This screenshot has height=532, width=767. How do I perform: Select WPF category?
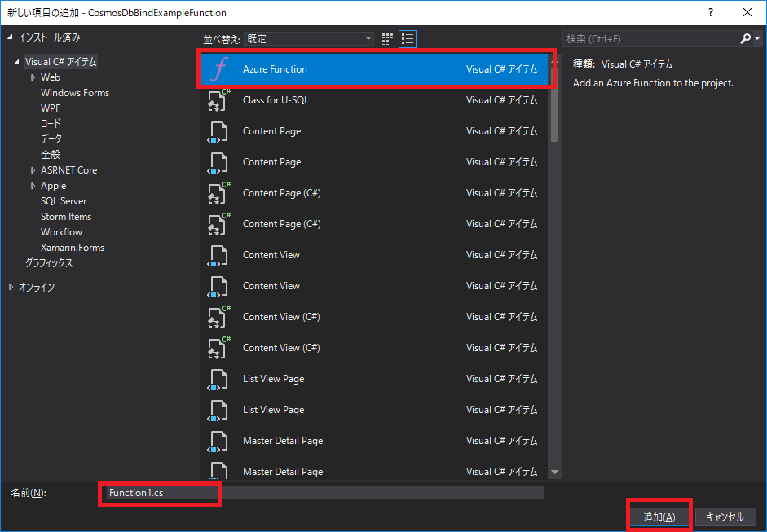[51, 108]
